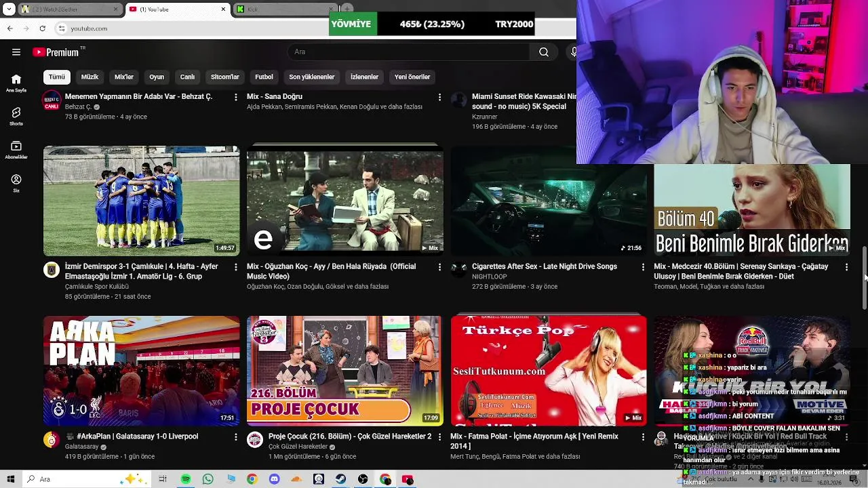Open Oğuzhan Koç Ayy mix thumbnail
Screen dimensions: 868x488
[x=345, y=201]
